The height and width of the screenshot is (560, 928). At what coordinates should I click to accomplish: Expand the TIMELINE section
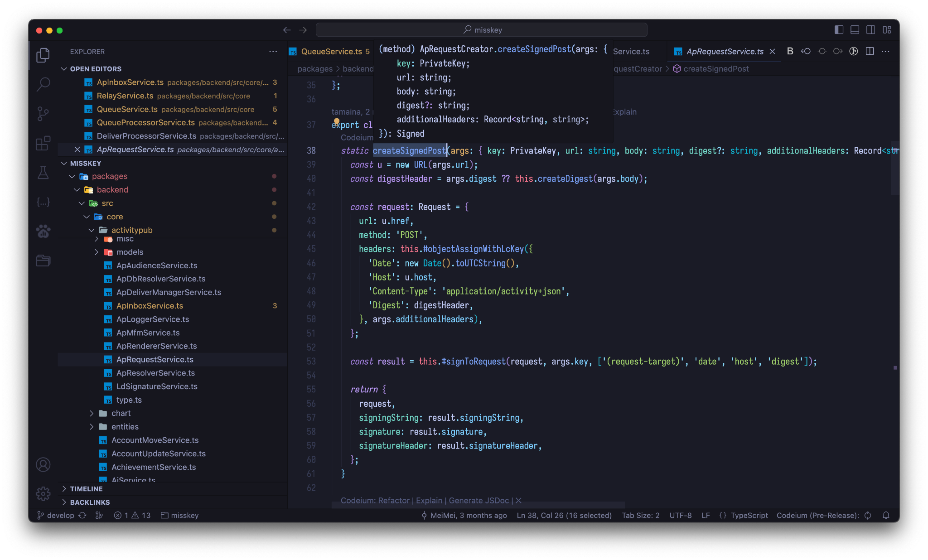pos(86,489)
